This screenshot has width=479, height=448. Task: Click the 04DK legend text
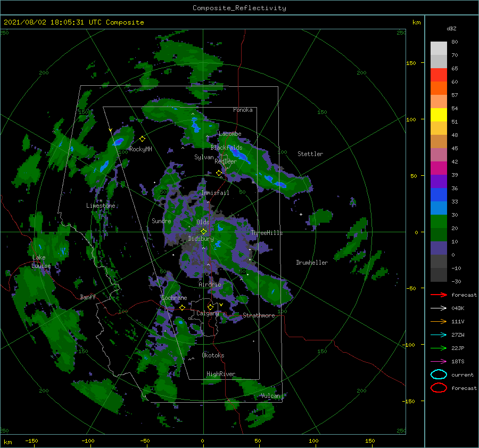(x=458, y=308)
